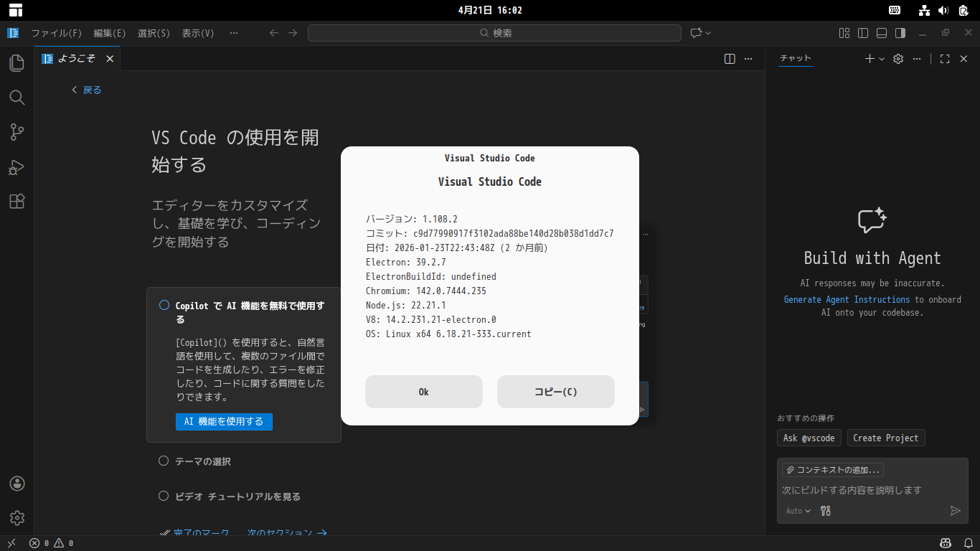The width and height of the screenshot is (980, 551).
Task: Toggle the secondary side bar
Action: [x=900, y=33]
